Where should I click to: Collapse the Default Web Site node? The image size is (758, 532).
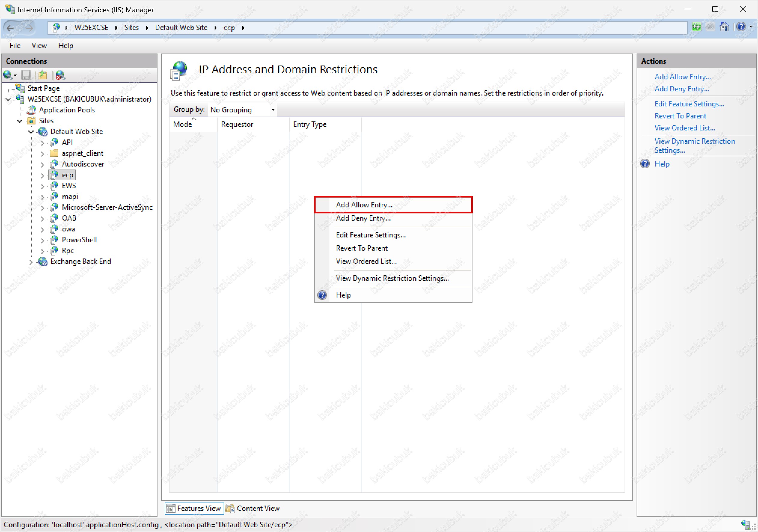[x=31, y=132]
